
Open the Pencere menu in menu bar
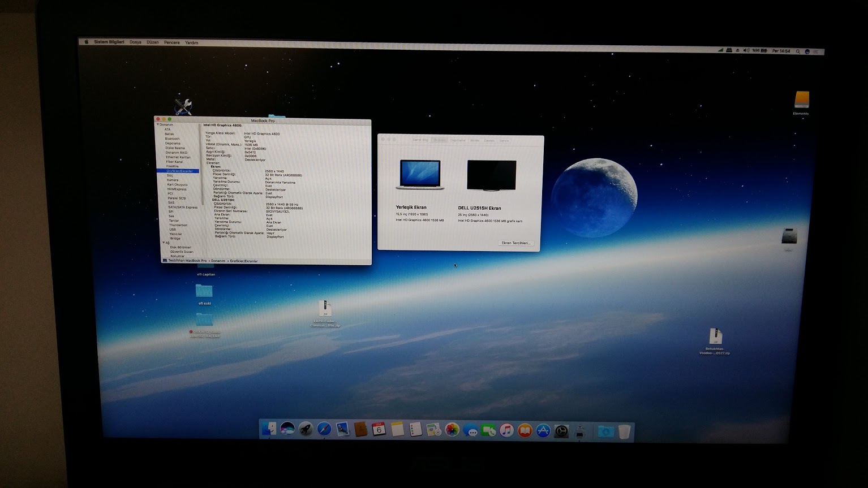coord(171,42)
